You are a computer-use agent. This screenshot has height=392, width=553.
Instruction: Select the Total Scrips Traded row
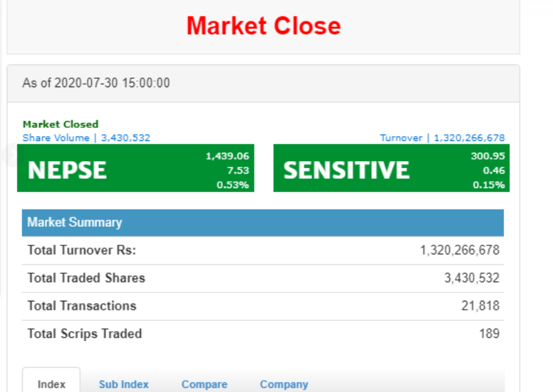263,334
